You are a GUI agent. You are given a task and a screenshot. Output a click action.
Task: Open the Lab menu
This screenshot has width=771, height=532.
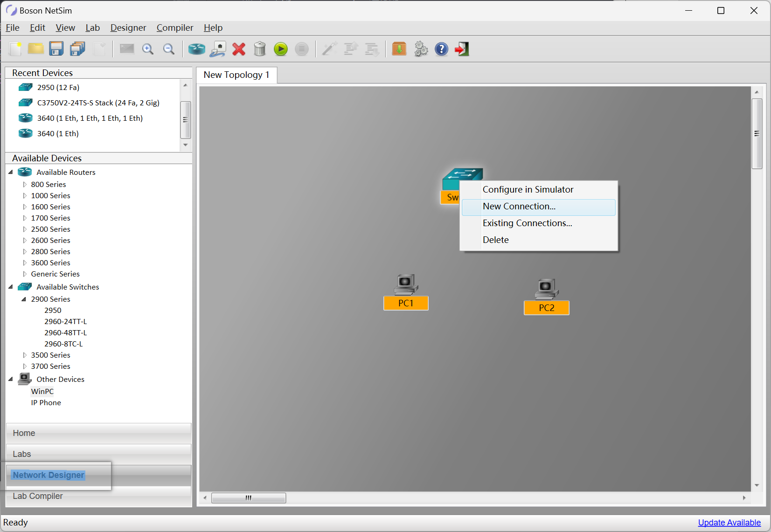point(92,28)
